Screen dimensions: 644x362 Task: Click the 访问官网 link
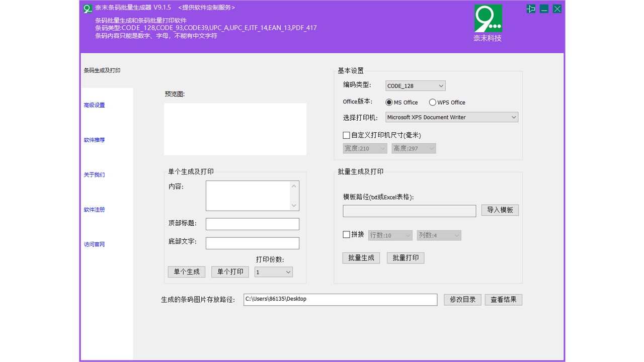94,244
